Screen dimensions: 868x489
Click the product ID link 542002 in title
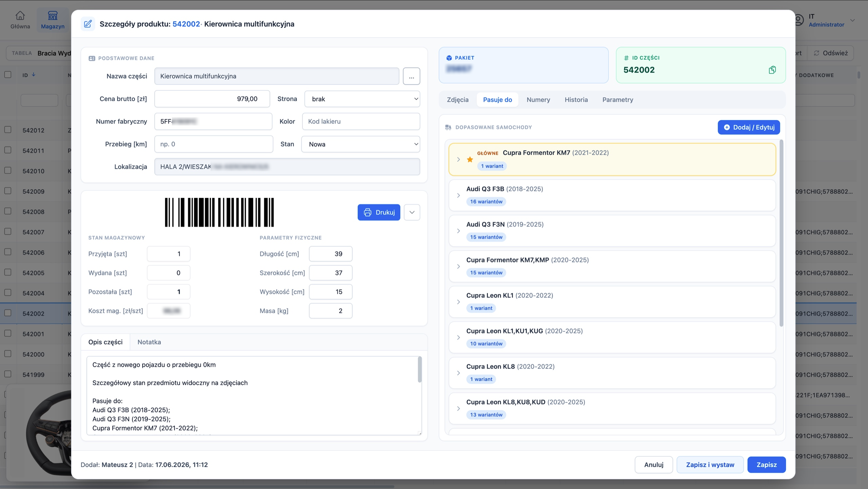pos(186,24)
